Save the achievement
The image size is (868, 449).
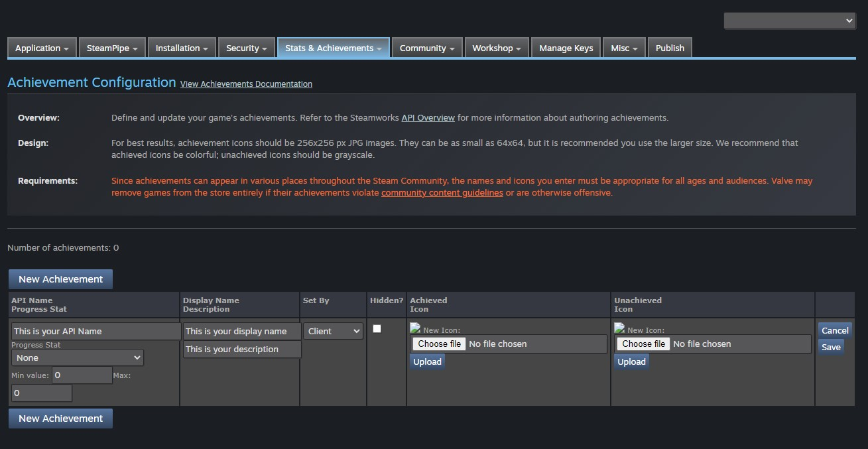pyautogui.click(x=831, y=347)
